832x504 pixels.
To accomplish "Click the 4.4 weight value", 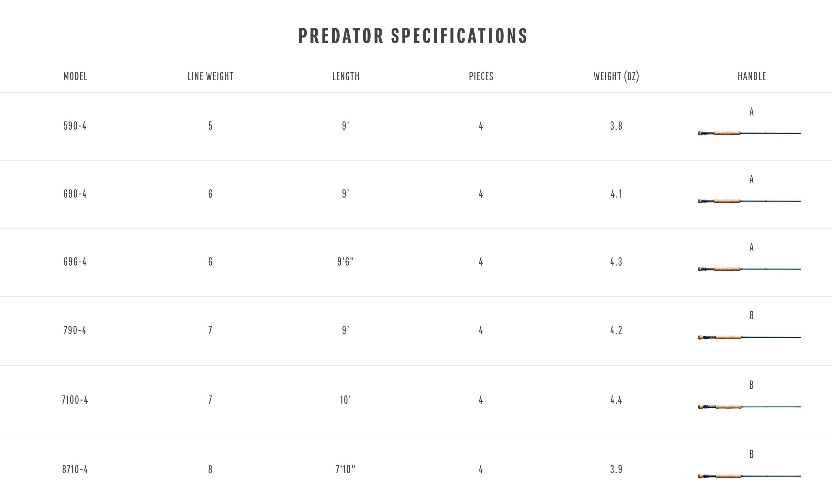I will point(616,400).
